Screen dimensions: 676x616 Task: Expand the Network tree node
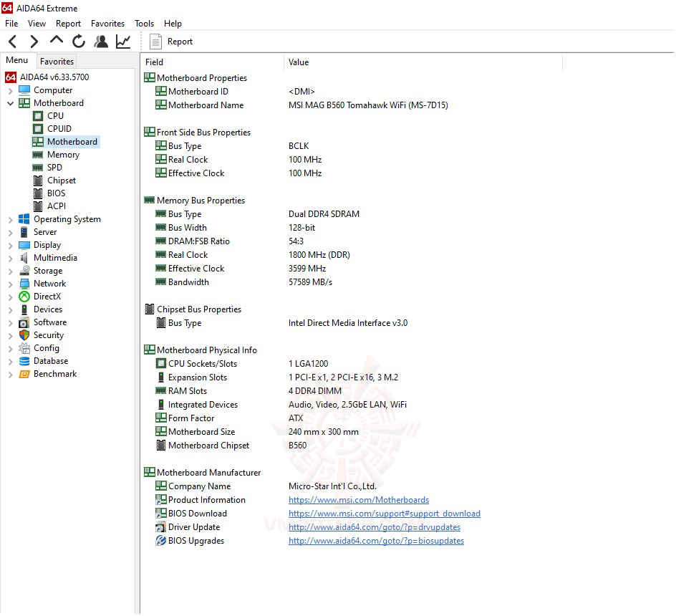pyautogui.click(x=10, y=284)
